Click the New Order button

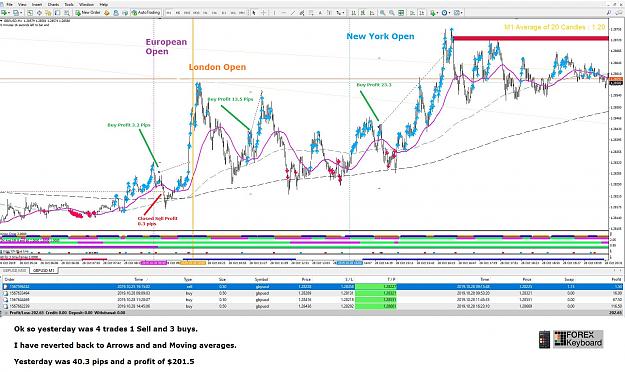click(x=87, y=13)
